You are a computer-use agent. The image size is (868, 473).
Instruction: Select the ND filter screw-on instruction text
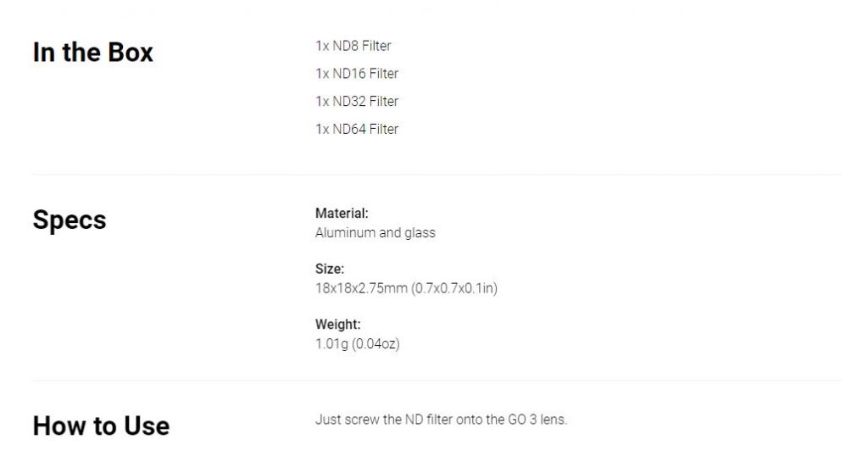click(441, 420)
